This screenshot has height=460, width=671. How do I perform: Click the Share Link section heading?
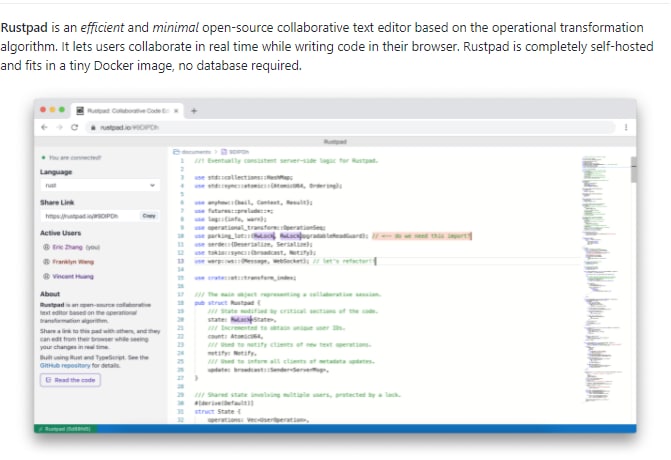point(57,202)
